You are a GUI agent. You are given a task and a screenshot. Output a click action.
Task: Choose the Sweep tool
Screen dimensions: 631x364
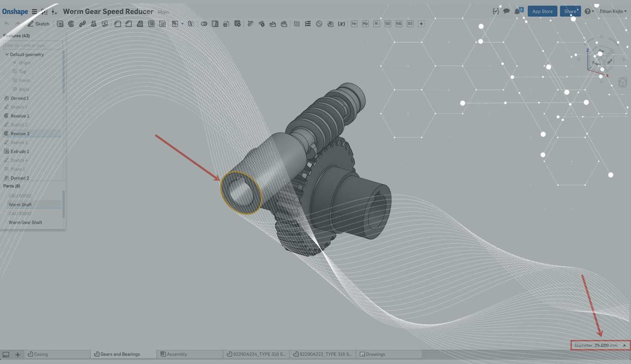82,24
